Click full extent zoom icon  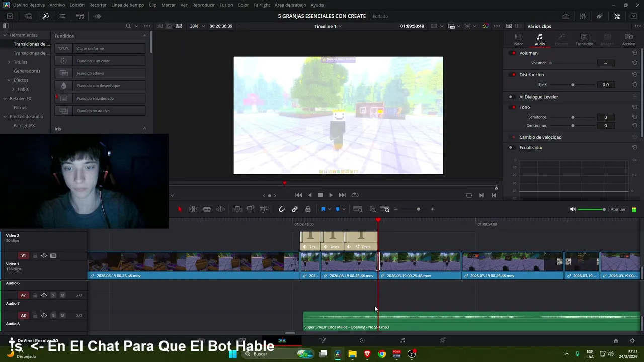pos(358,209)
